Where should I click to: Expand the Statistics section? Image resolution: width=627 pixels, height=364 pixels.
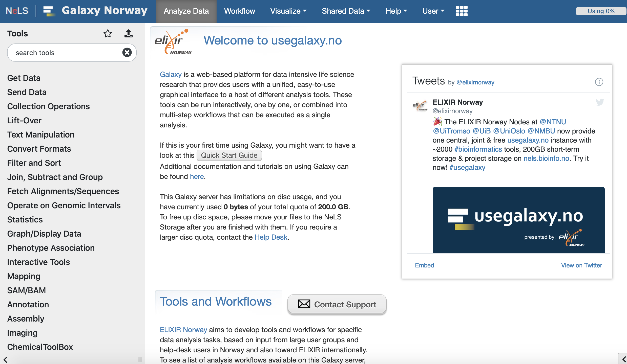point(25,219)
